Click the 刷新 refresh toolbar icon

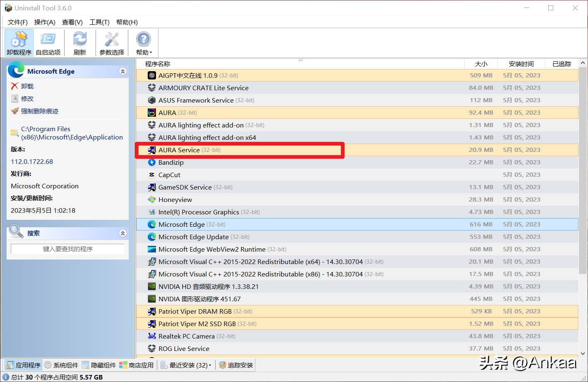pyautogui.click(x=80, y=43)
